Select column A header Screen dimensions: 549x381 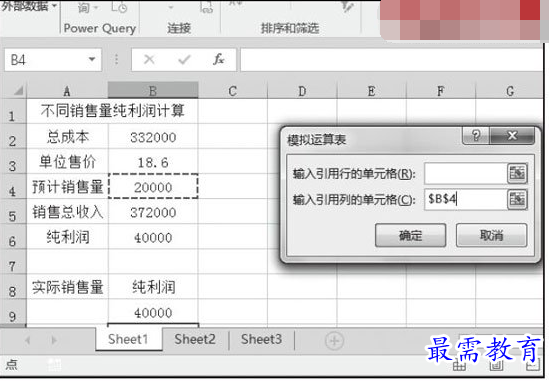coord(67,91)
